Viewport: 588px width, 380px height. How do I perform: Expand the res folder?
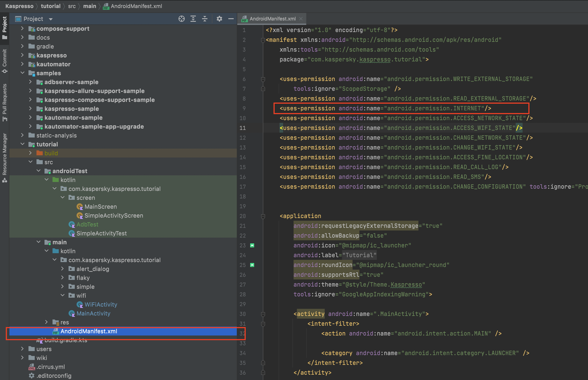coord(47,322)
